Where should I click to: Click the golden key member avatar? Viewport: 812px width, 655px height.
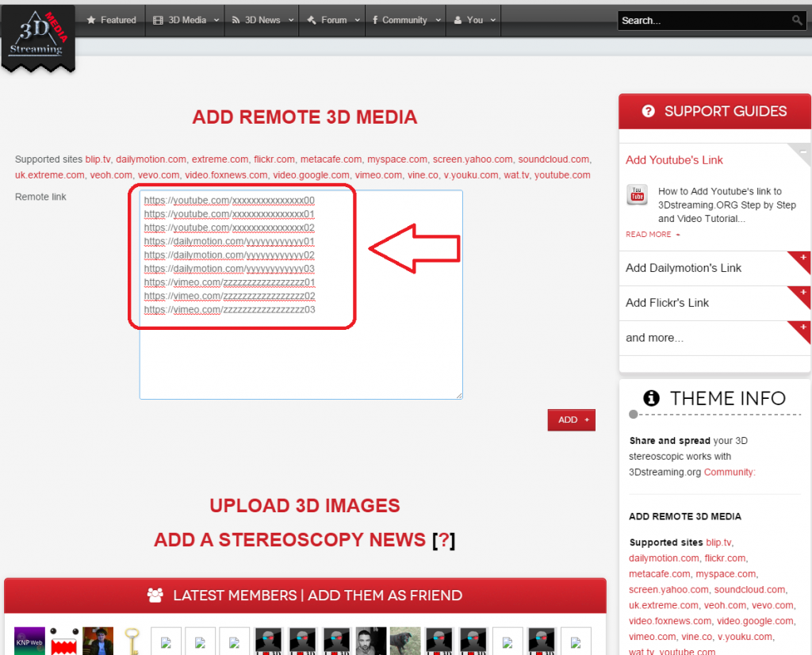[x=132, y=641]
